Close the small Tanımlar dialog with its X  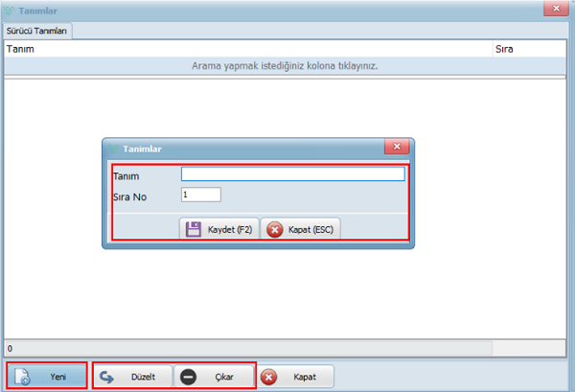[397, 148]
